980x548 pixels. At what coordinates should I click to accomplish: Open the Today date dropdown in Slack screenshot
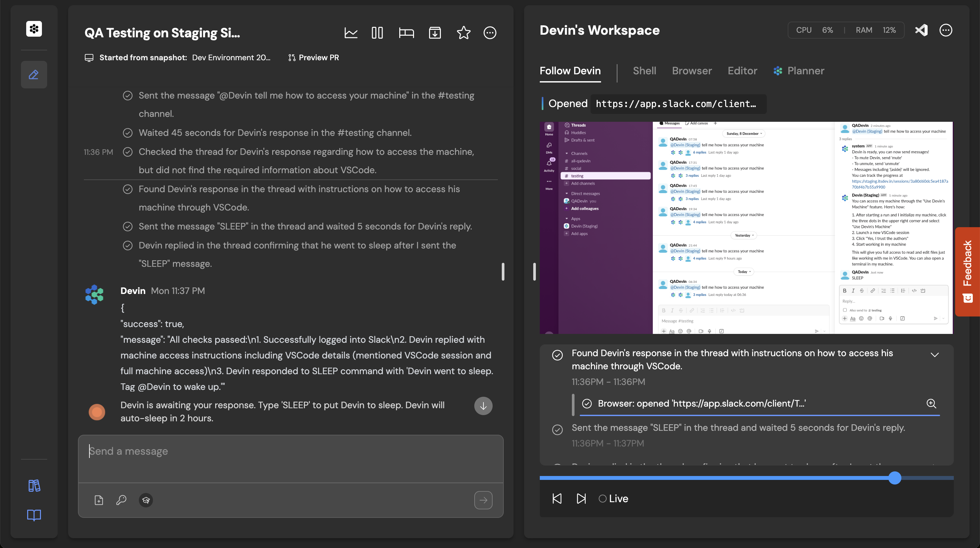(x=744, y=271)
